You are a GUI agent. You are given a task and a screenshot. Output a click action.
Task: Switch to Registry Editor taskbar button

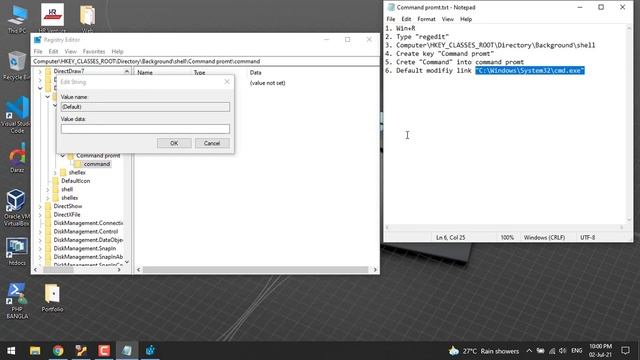(x=150, y=351)
